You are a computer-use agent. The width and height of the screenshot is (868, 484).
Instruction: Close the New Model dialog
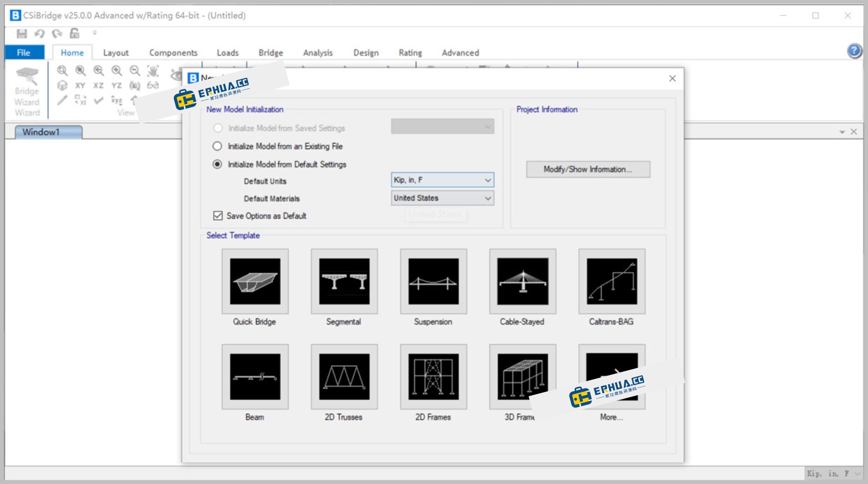tap(672, 79)
